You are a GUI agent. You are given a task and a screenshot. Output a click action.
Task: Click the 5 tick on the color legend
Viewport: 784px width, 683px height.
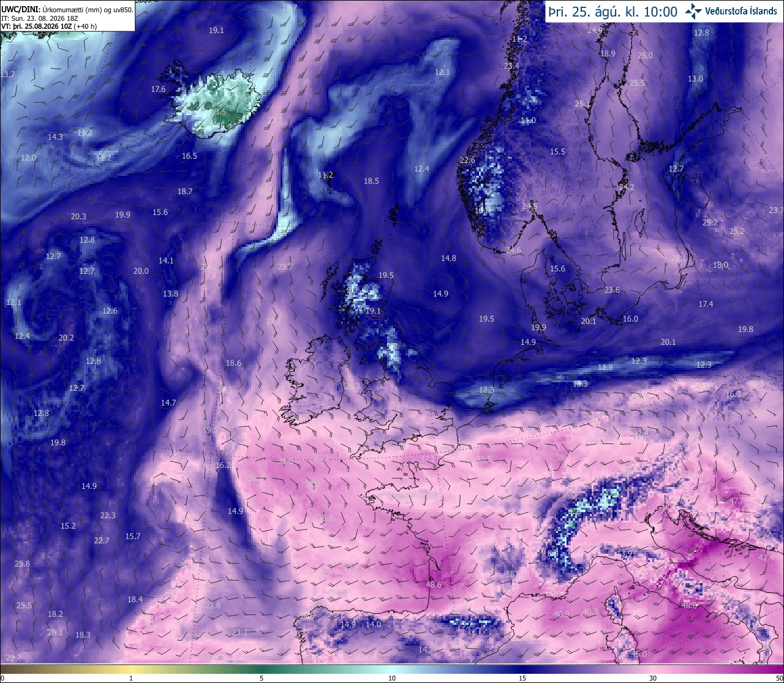(262, 678)
